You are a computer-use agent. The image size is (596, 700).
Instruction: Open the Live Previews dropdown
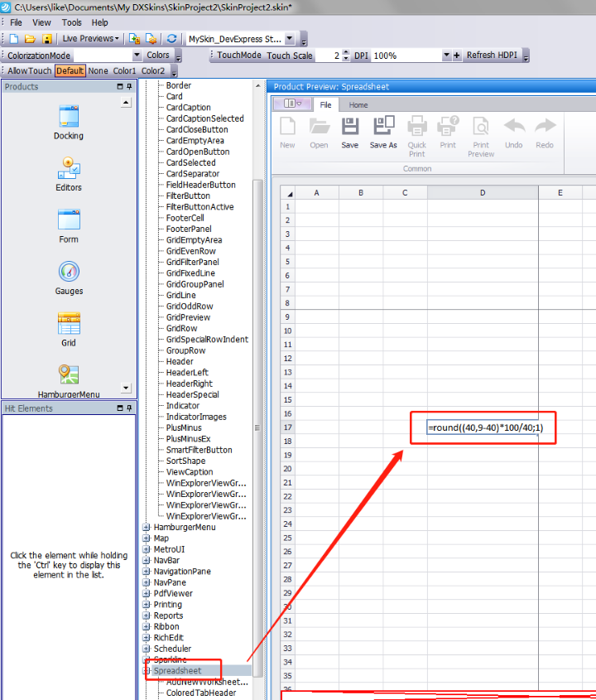[x=90, y=39]
